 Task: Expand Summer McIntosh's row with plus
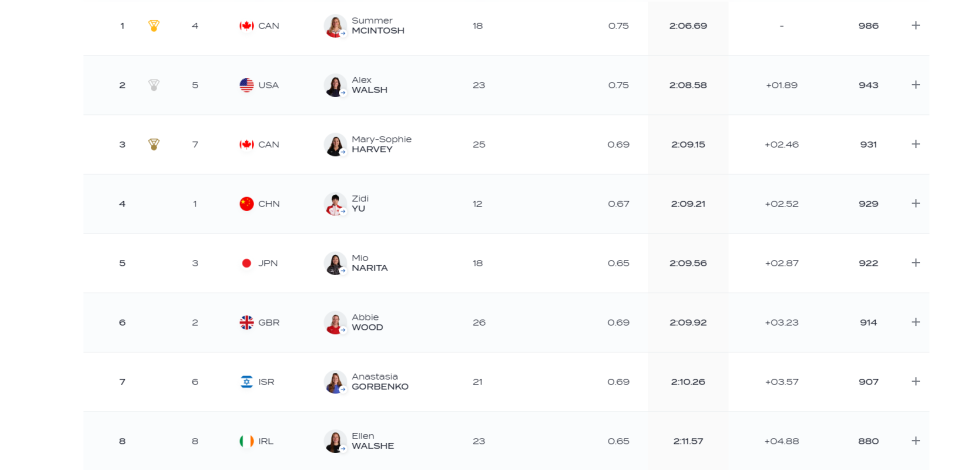point(916,25)
